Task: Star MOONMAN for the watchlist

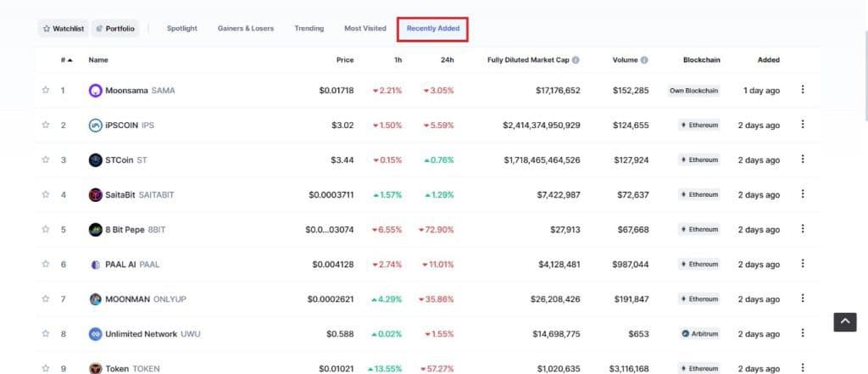Action: [x=46, y=299]
